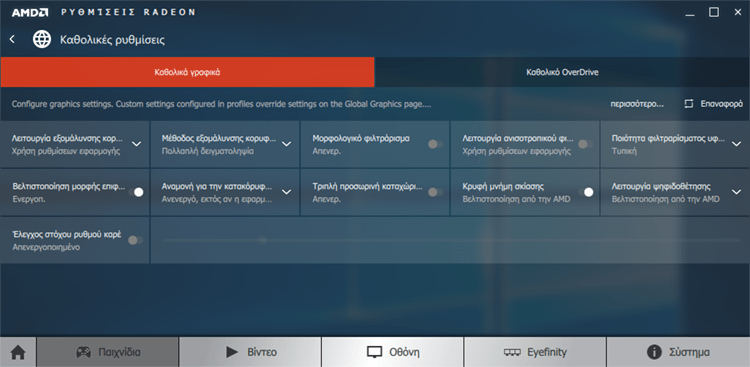Go back with the left arrow icon
750x367 pixels.
[12, 39]
